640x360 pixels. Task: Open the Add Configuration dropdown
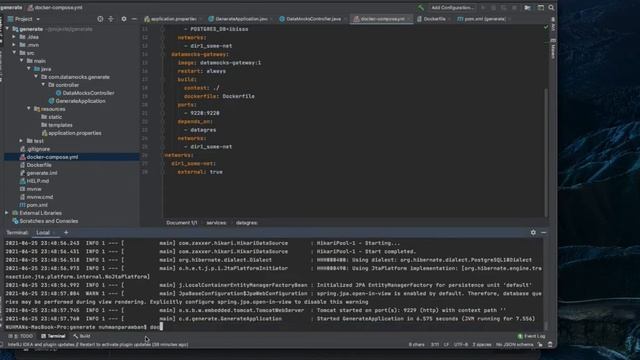[452, 8]
